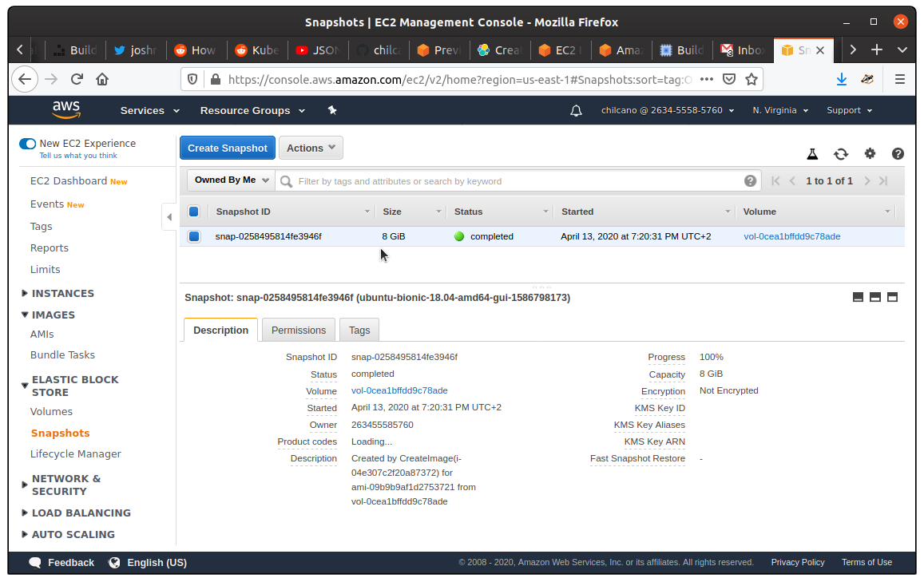Change language via English (US)
924x582 pixels.
tap(148, 563)
